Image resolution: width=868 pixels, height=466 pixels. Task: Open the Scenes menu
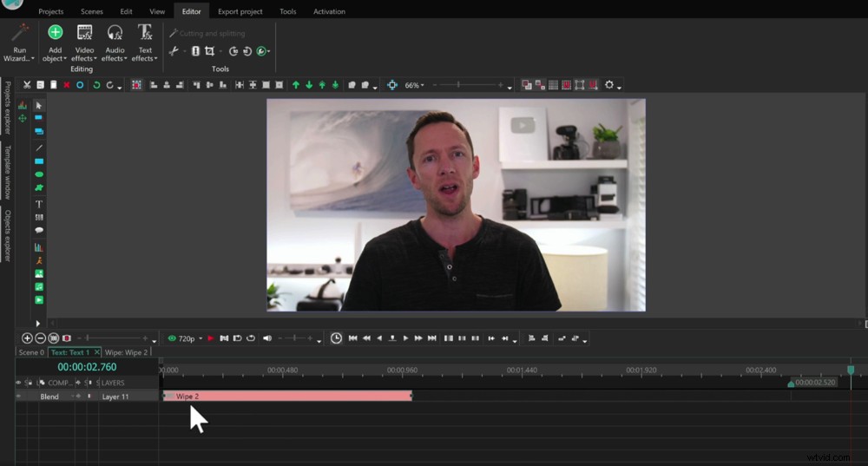click(x=92, y=11)
